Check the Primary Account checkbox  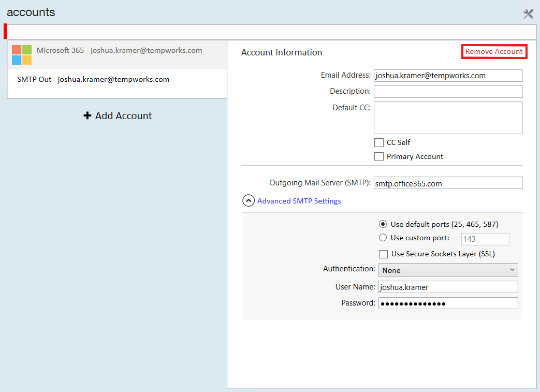[x=379, y=156]
